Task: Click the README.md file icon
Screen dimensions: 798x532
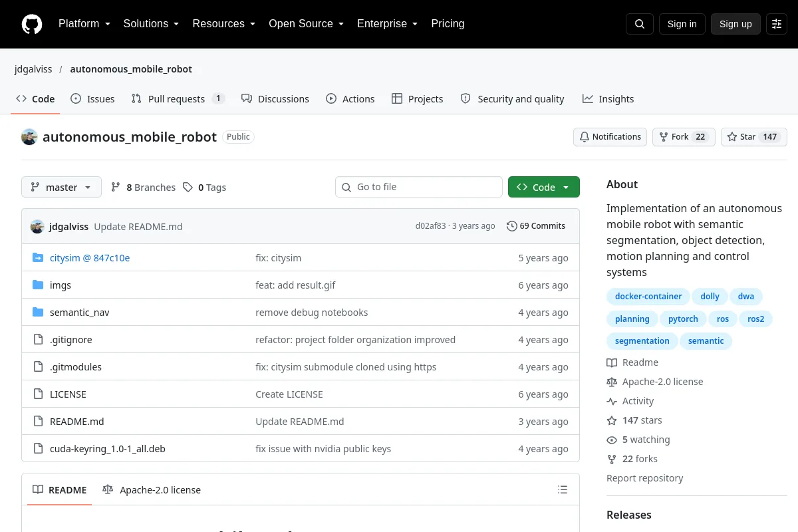Action: [x=38, y=422]
